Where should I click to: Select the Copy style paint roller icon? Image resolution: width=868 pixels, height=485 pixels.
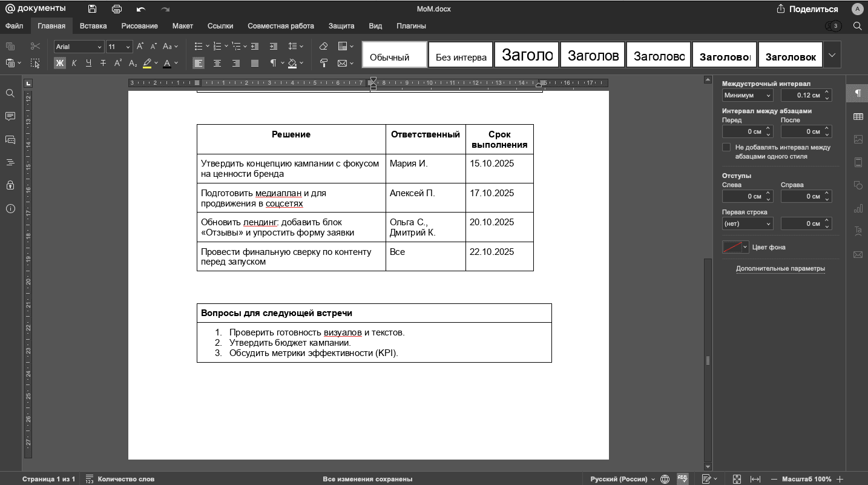tap(323, 63)
